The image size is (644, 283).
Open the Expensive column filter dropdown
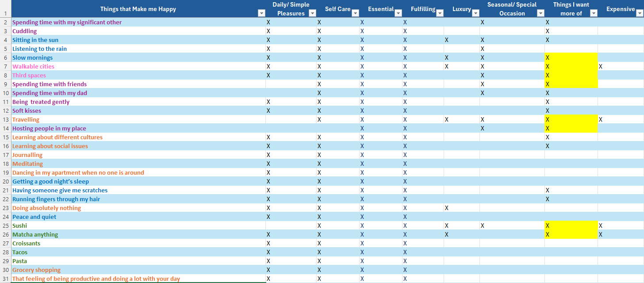(x=639, y=13)
